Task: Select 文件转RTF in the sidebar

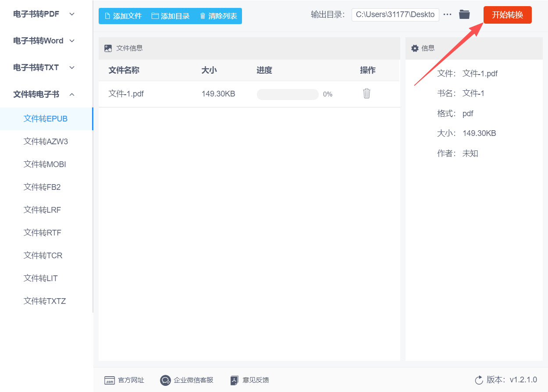Action: point(46,233)
